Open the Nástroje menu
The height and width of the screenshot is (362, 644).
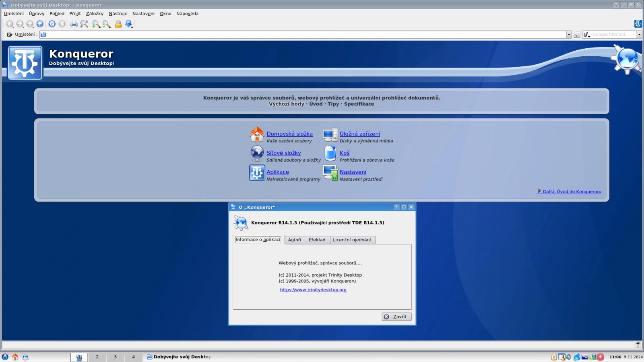point(118,14)
